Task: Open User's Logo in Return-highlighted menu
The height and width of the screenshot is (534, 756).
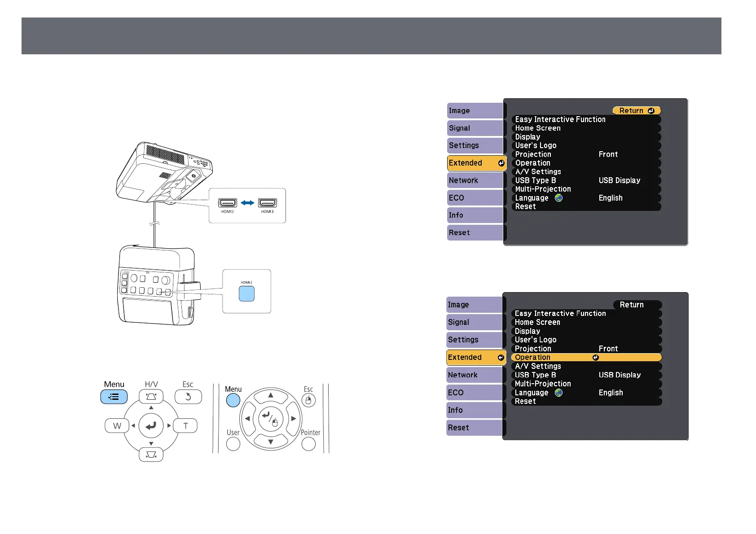Action: [586, 145]
